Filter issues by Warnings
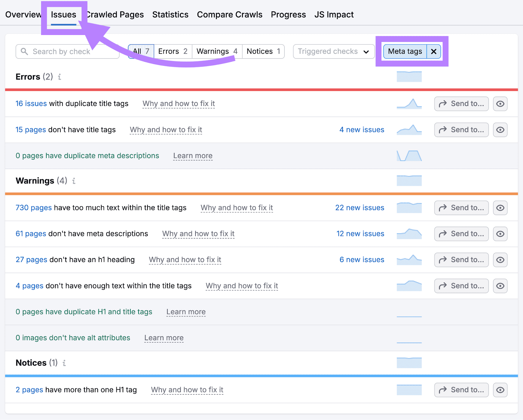Screen dimensions: 523x420 217,51
